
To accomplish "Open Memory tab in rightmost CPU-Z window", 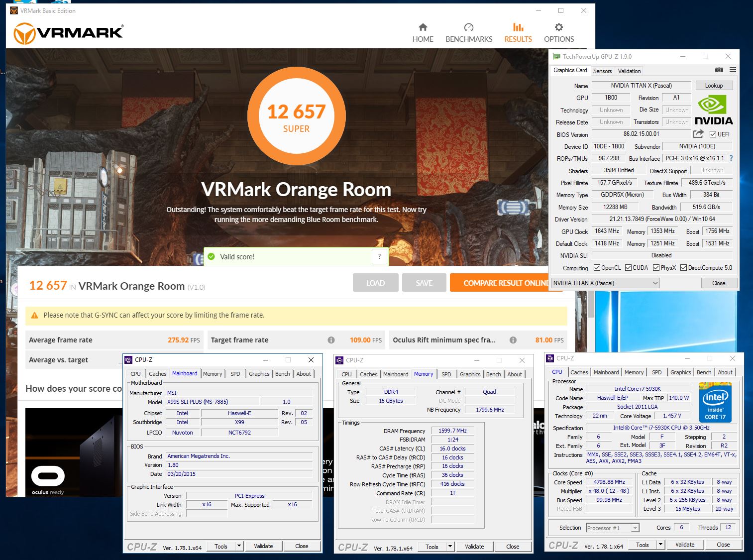I will [x=634, y=372].
